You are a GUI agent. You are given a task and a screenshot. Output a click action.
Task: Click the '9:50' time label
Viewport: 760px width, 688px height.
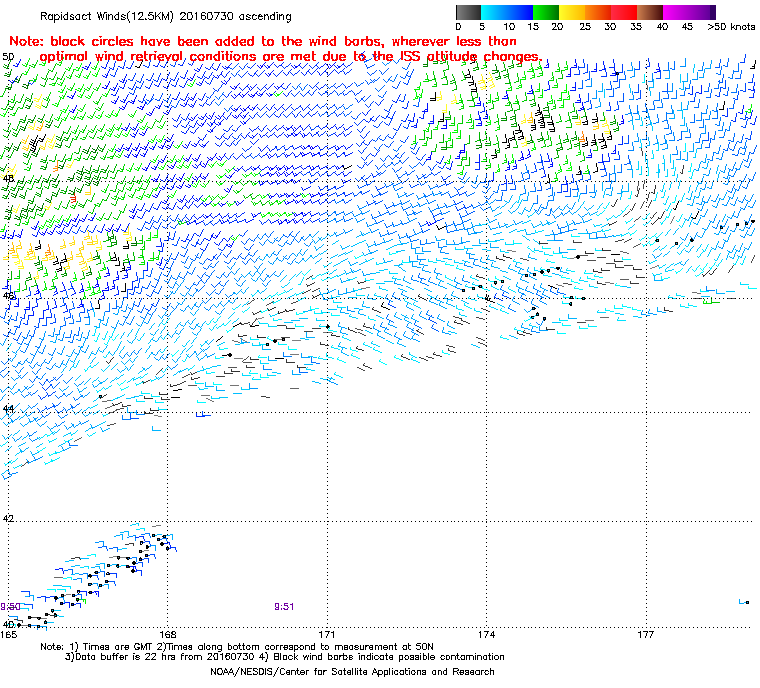click(10, 607)
